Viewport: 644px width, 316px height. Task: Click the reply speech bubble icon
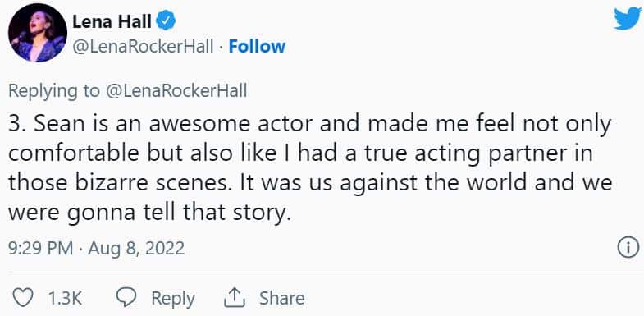click(x=125, y=297)
